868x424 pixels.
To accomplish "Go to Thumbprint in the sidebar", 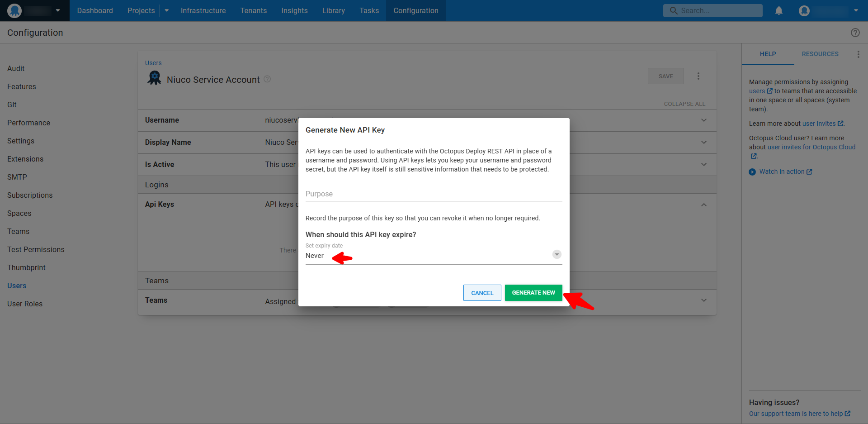I will [26, 267].
